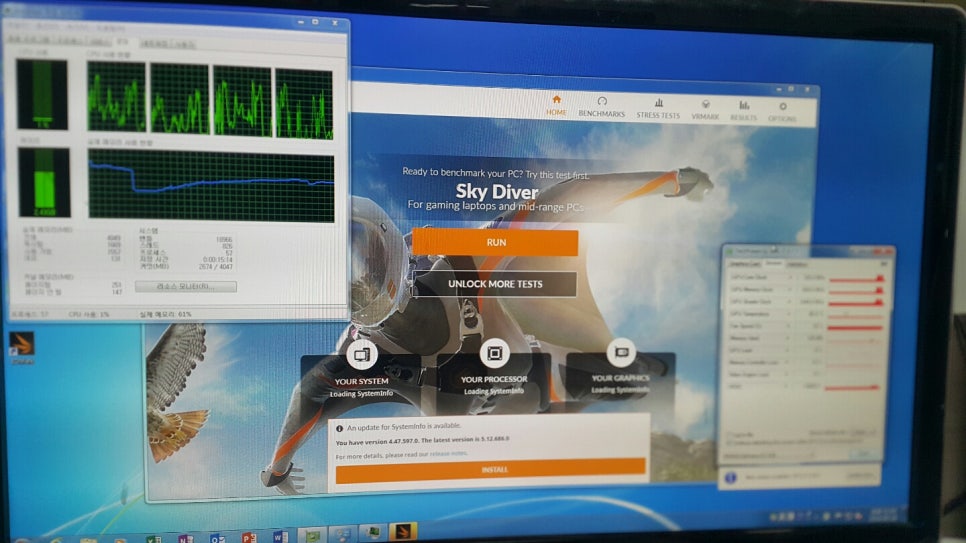Click the Sky Diver title text
This screenshot has width=966, height=543.
click(x=497, y=192)
